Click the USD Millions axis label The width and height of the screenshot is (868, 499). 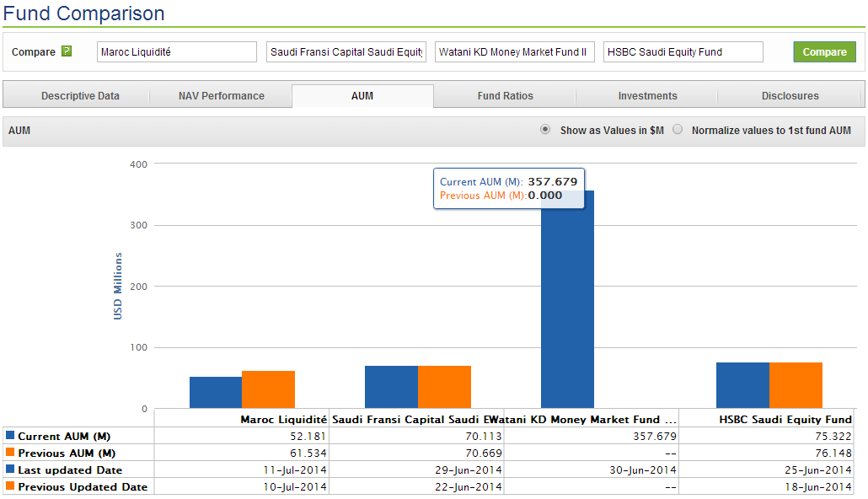(117, 287)
